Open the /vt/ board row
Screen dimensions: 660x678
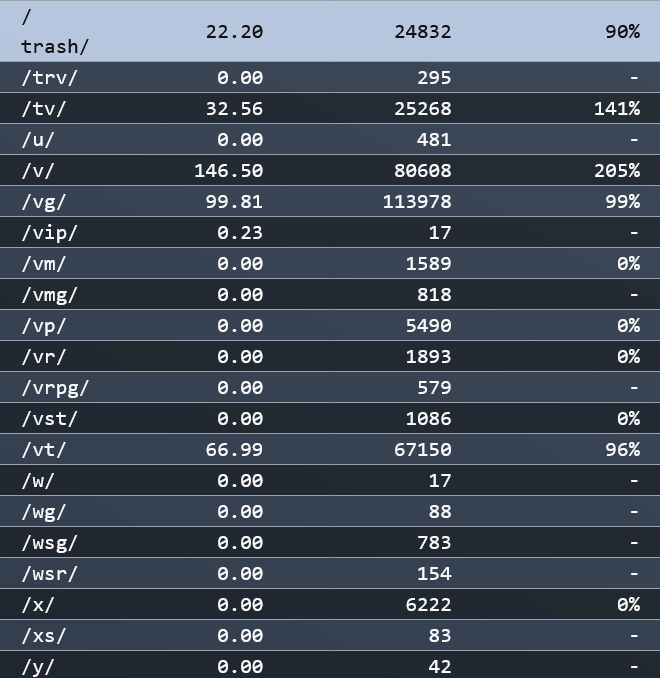pyautogui.click(x=330, y=449)
